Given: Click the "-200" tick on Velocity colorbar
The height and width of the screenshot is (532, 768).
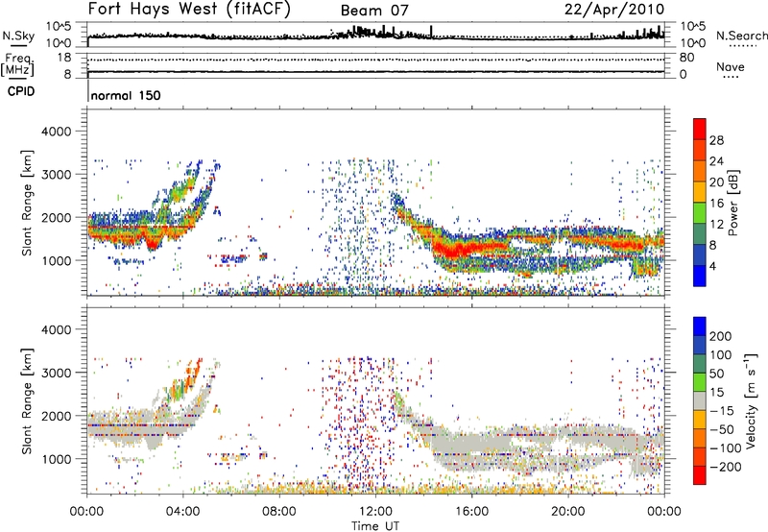Looking at the screenshot, I should [x=726, y=468].
